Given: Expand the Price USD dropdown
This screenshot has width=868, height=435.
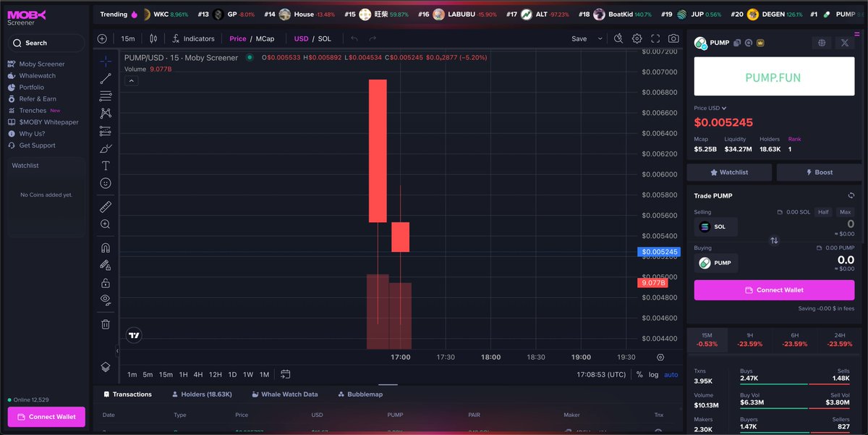Looking at the screenshot, I should pos(710,108).
